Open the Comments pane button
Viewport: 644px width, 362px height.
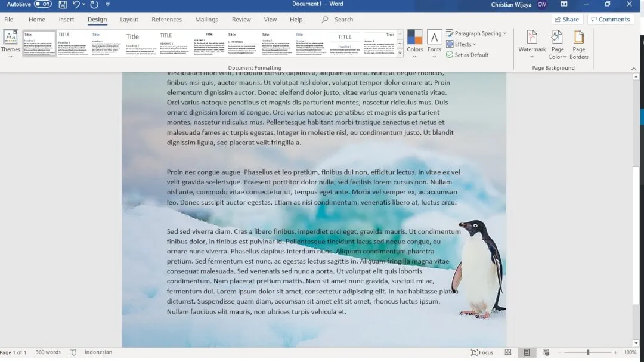pyautogui.click(x=611, y=19)
